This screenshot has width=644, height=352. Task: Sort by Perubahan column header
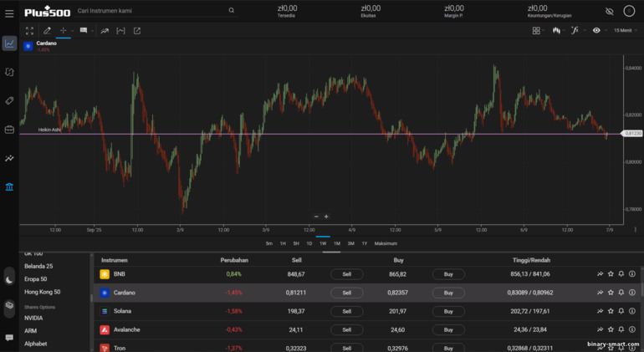click(x=234, y=260)
